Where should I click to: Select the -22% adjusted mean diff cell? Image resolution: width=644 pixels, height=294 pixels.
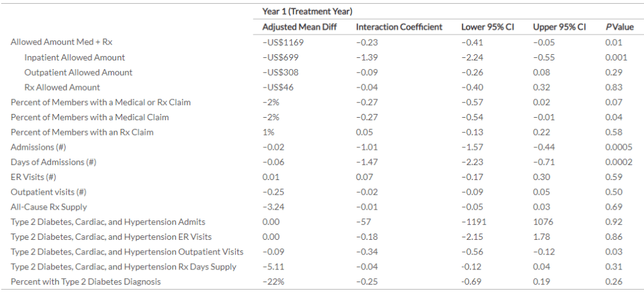(271, 281)
